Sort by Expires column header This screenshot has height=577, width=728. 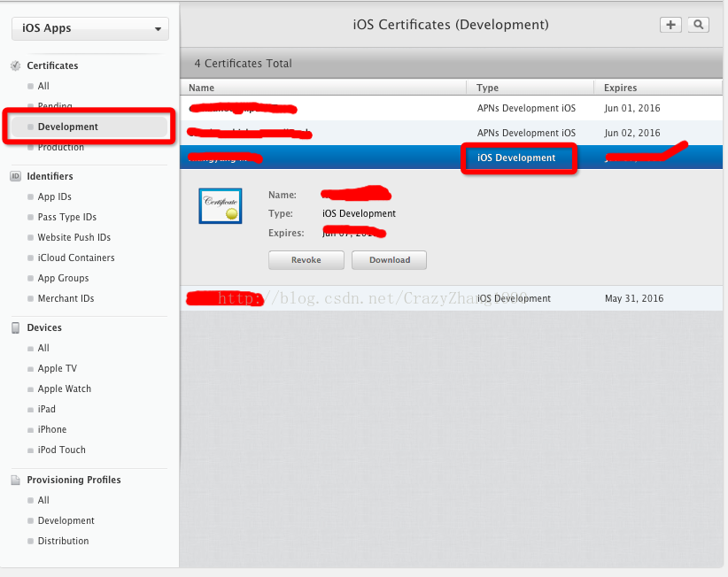pos(620,88)
